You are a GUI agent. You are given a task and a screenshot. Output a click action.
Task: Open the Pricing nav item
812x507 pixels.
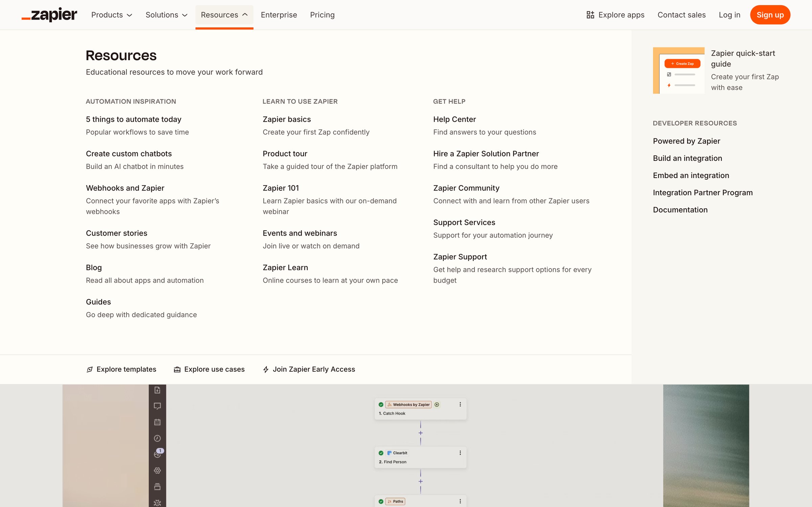(x=322, y=15)
